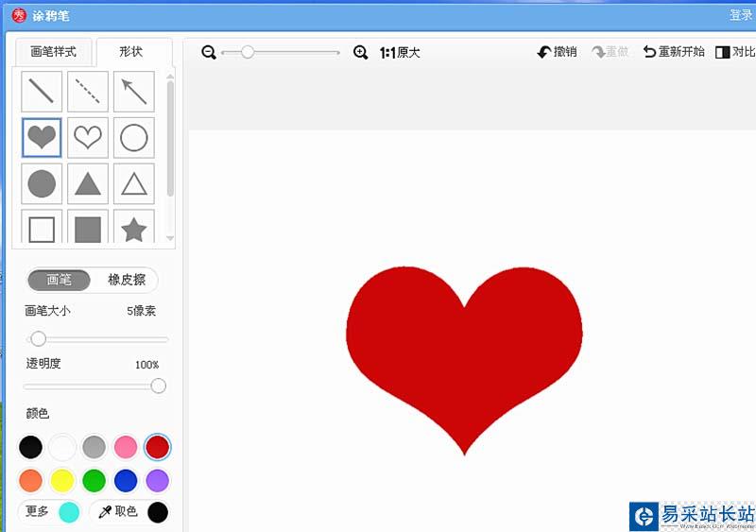Viewport: 756px width, 532px height.
Task: Select the filled heart shape
Action: 42,137
